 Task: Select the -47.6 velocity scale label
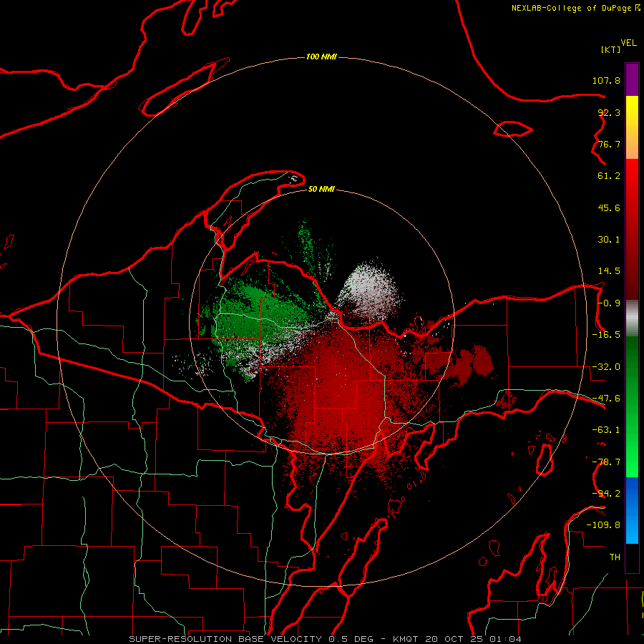pyautogui.click(x=606, y=399)
